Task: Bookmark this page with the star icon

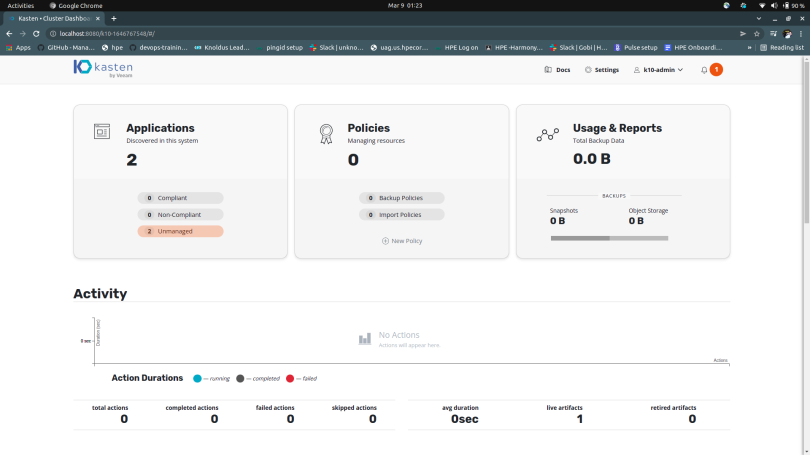Action: 757,34
